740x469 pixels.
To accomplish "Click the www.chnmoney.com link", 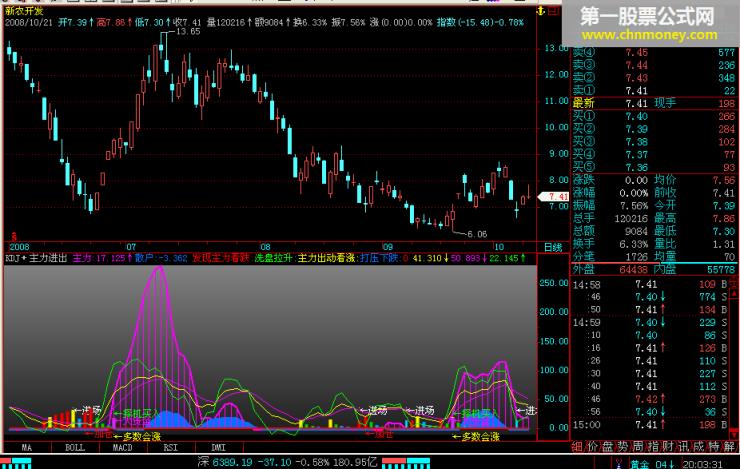I will [649, 35].
